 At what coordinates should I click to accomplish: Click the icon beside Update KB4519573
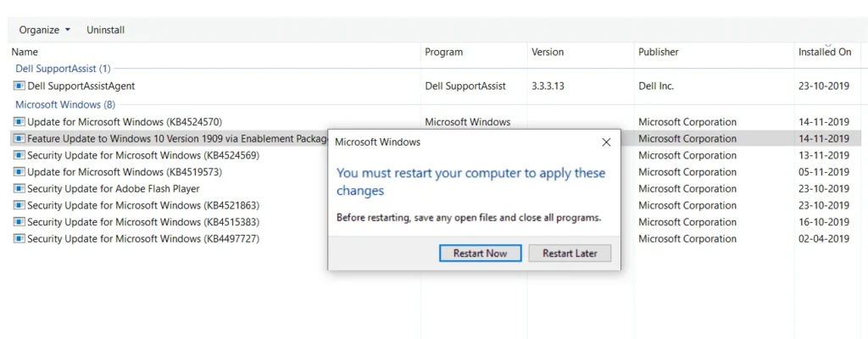19,172
